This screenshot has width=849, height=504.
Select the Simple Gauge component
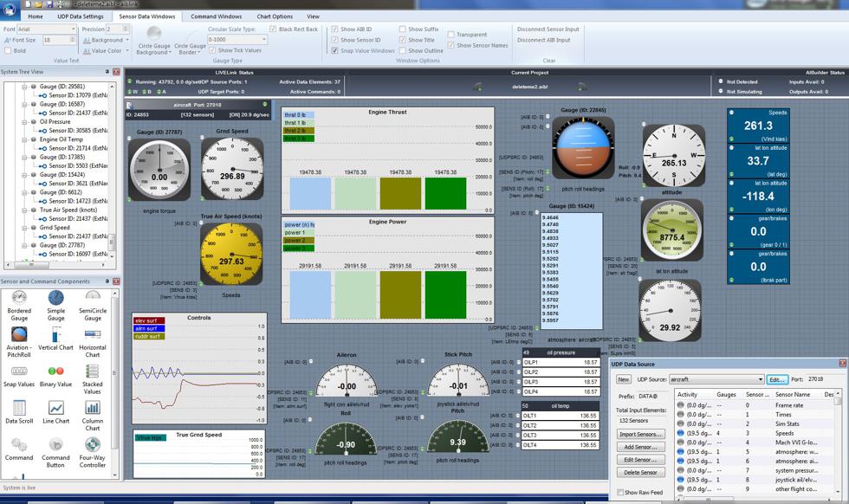coord(55,306)
